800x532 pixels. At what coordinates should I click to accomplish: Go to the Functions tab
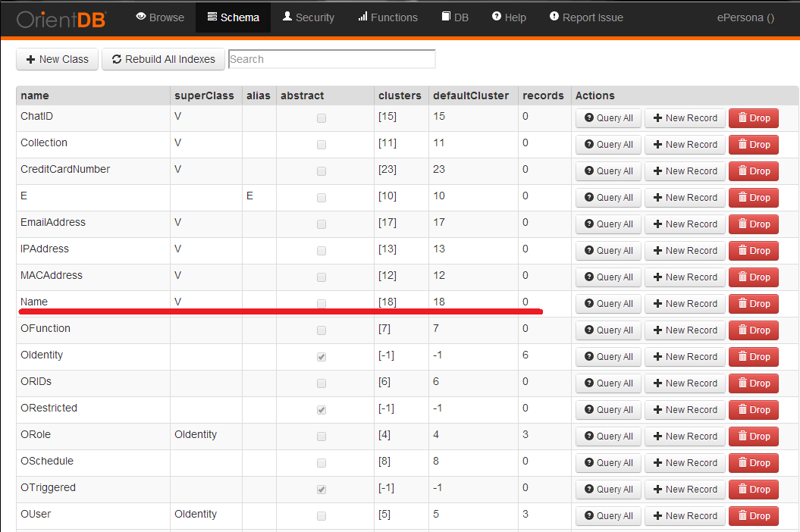tap(387, 17)
